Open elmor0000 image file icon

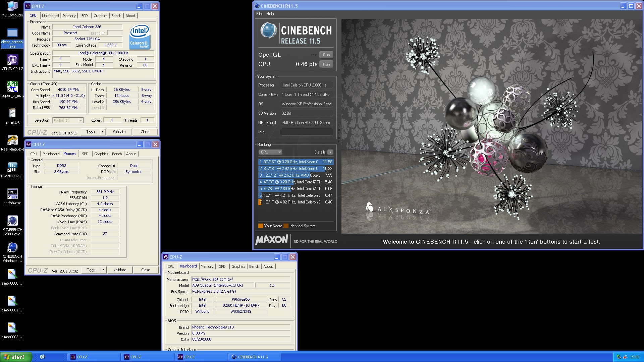pos(12,277)
